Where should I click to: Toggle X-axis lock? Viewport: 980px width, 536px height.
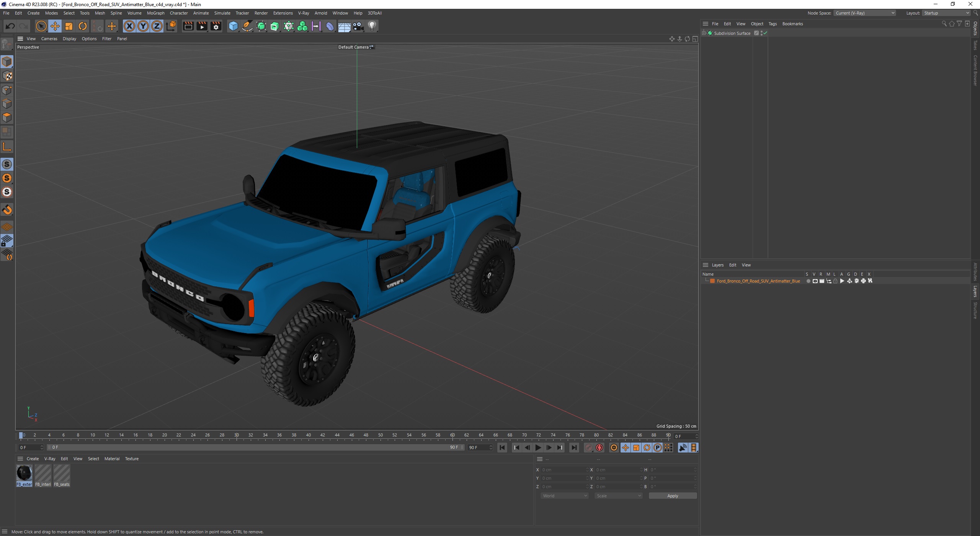tap(129, 26)
